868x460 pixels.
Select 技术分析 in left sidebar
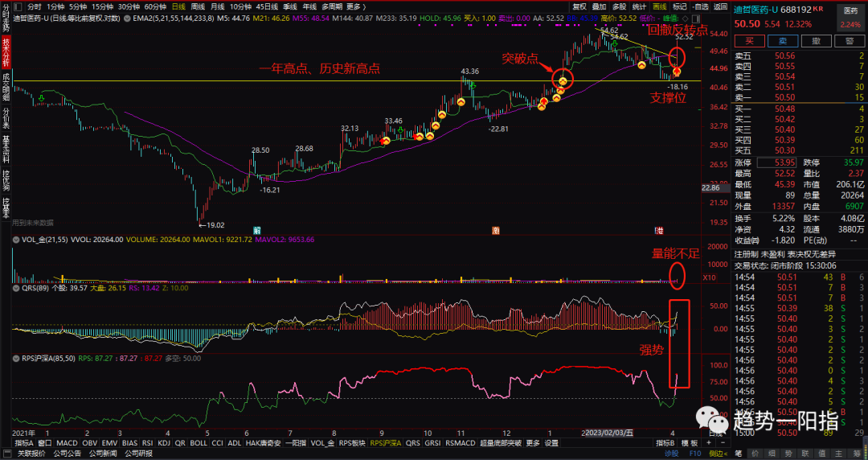coord(6,51)
